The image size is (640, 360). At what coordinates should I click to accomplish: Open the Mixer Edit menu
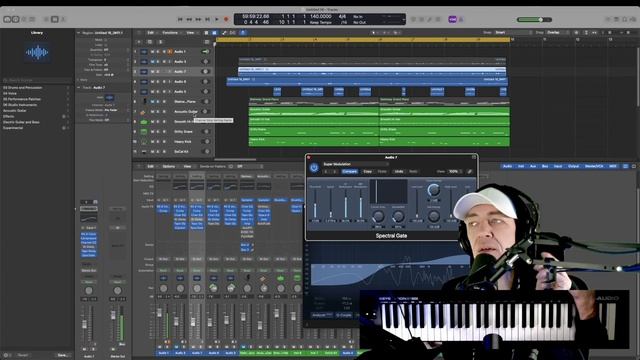150,167
